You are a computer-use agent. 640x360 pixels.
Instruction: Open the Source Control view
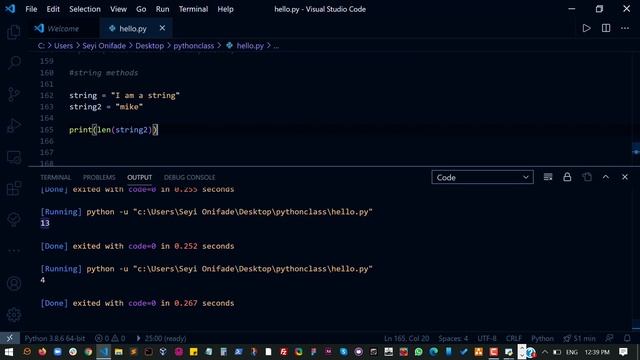click(x=14, y=94)
